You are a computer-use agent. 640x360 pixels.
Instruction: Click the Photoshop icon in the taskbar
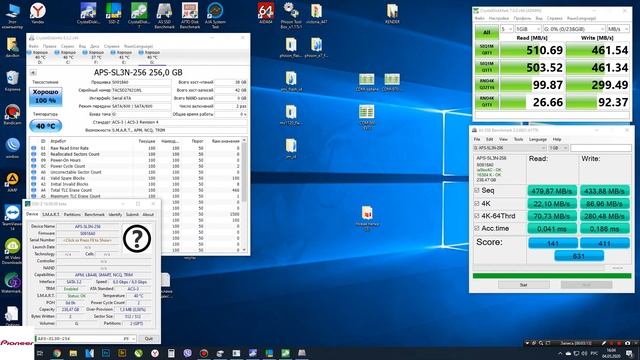(x=106, y=353)
